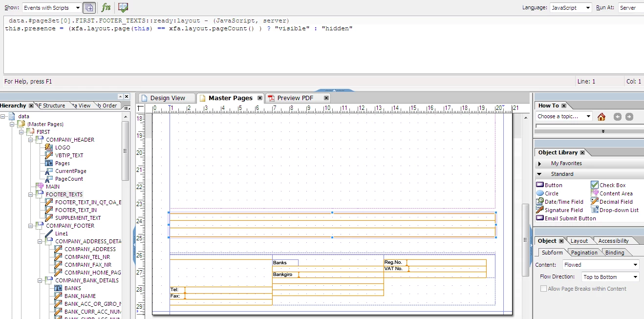This screenshot has height=319, width=644.
Task: Open the functions (fn) list icon
Action: (106, 7)
